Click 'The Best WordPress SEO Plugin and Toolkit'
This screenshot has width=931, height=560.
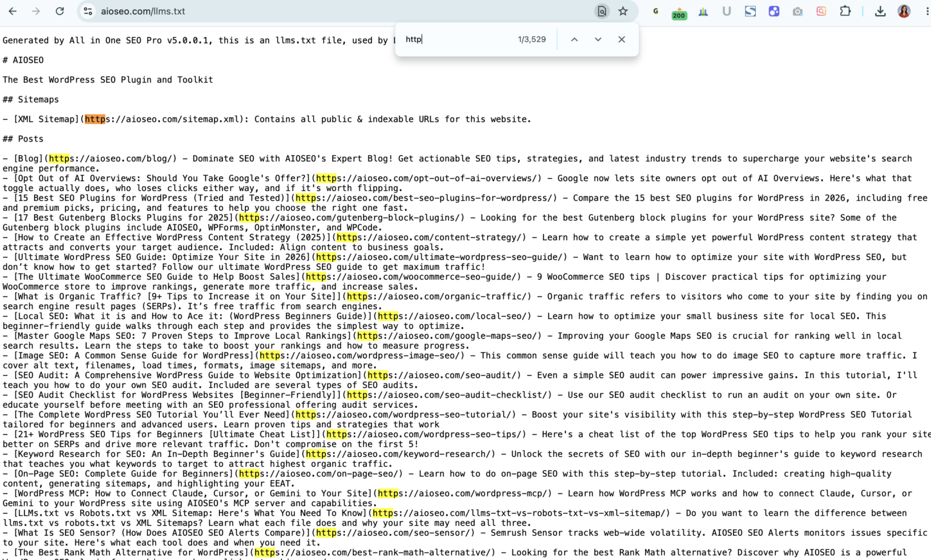[x=108, y=80]
